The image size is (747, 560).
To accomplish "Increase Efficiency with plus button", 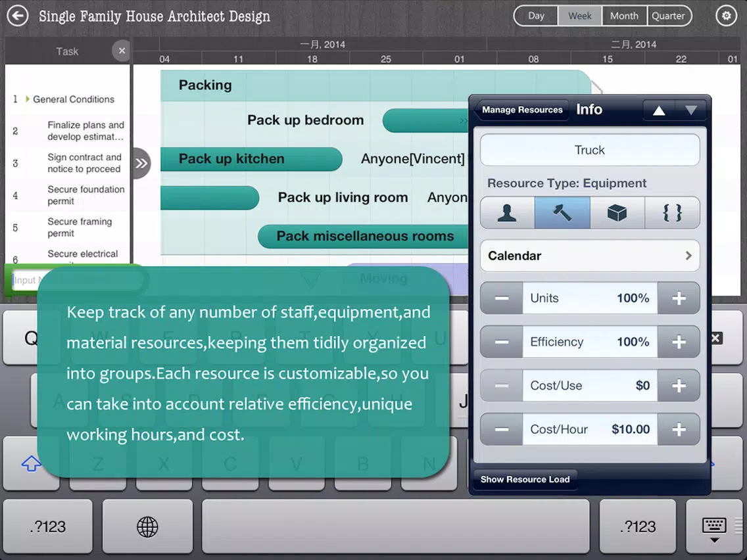I will (679, 342).
